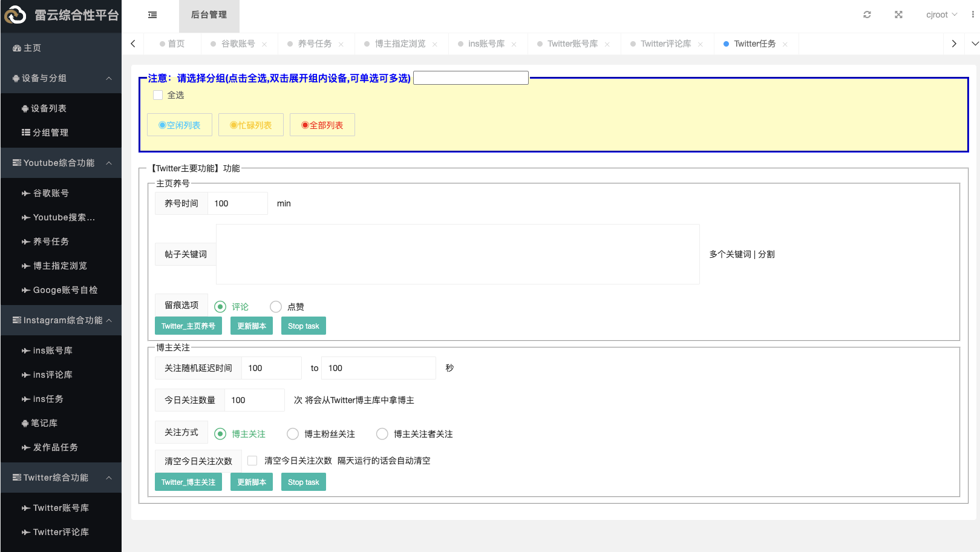Open the vertical dots more-options icon
This screenshot has width=980, height=552.
point(973,15)
